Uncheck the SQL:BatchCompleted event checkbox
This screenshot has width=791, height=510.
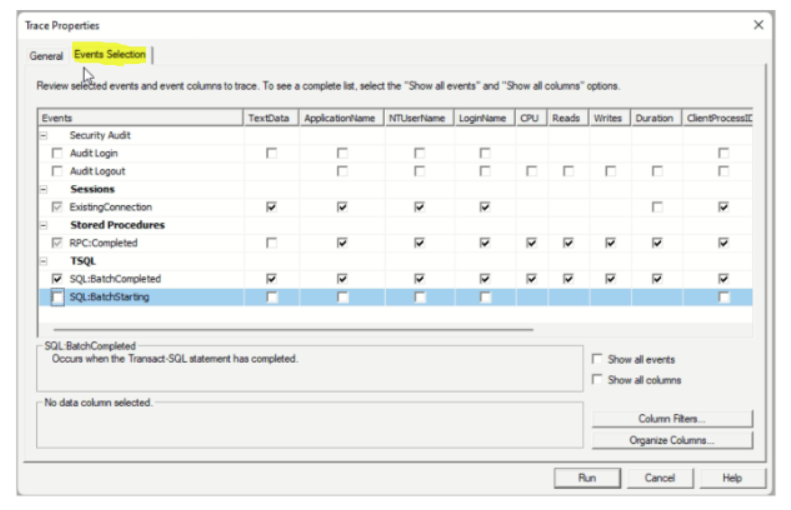[x=57, y=278]
